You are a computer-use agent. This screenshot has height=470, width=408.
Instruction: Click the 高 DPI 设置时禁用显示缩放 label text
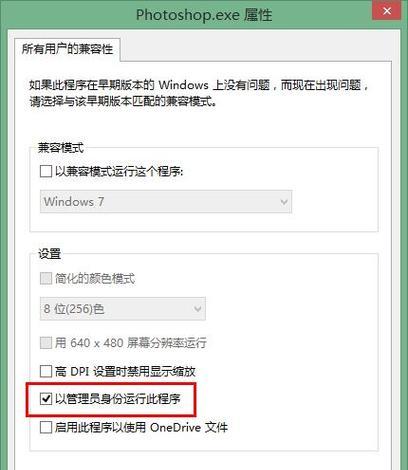tap(125, 371)
